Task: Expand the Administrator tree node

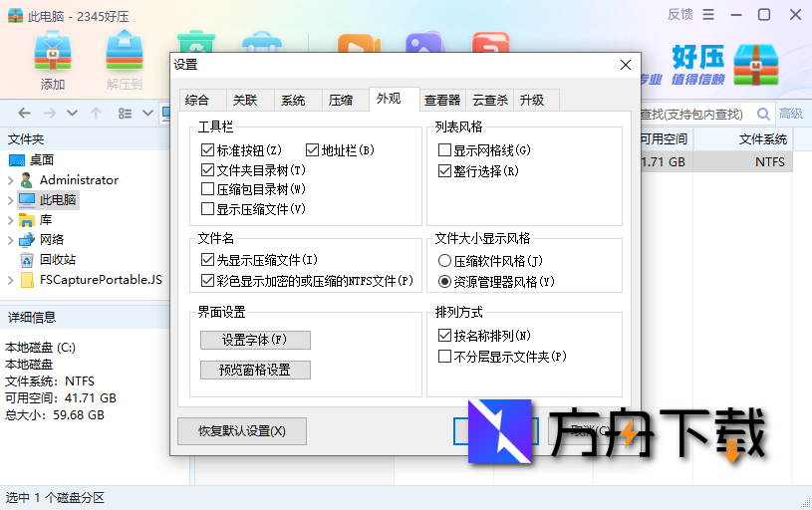Action: tap(10, 180)
